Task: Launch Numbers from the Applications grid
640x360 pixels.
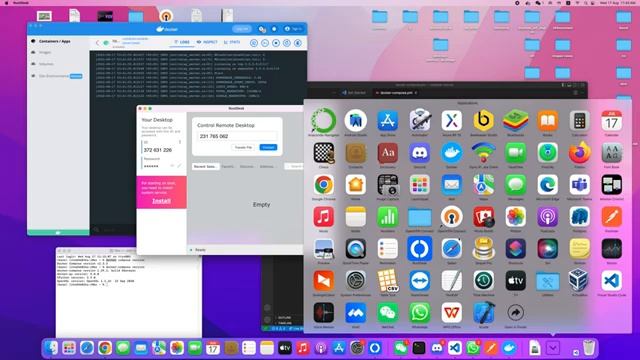Action: click(388, 217)
